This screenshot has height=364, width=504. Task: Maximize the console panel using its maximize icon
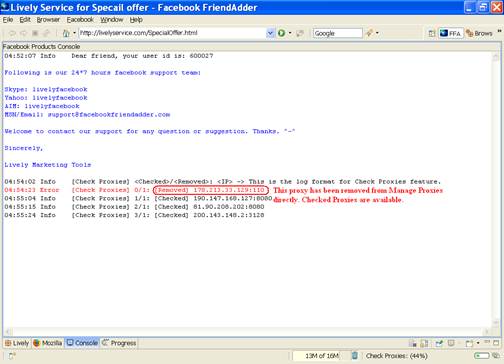pyautogui.click(x=496, y=343)
